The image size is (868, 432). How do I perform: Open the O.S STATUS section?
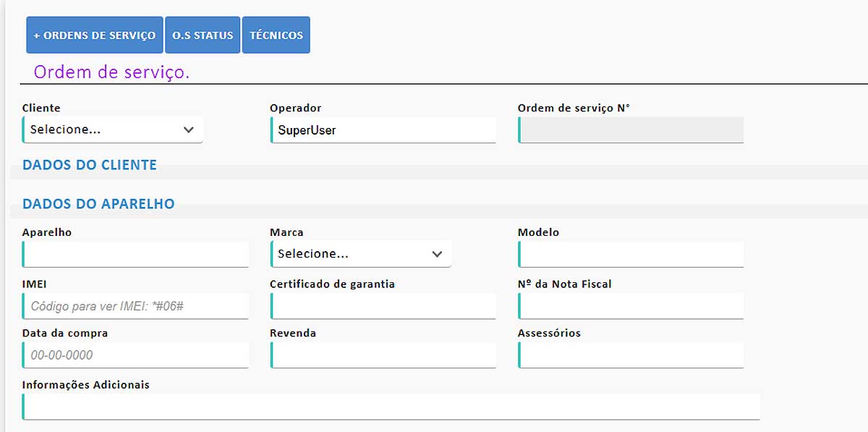coord(203,34)
